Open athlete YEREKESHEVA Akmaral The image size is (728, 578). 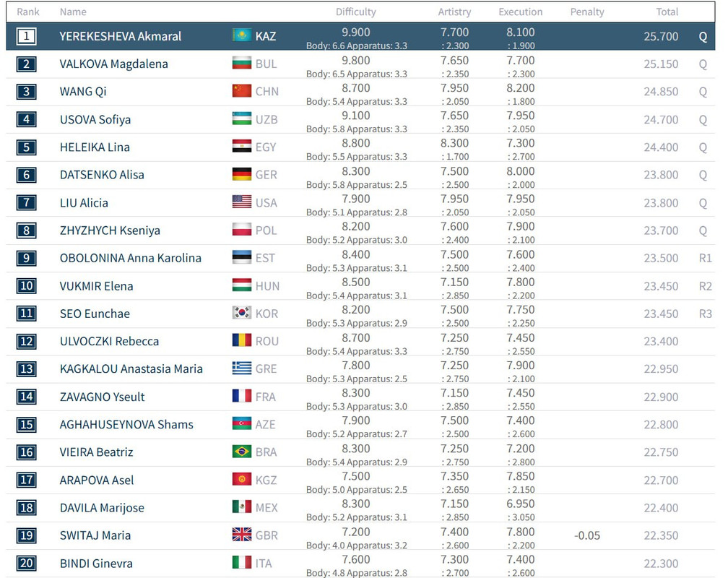[x=120, y=36]
